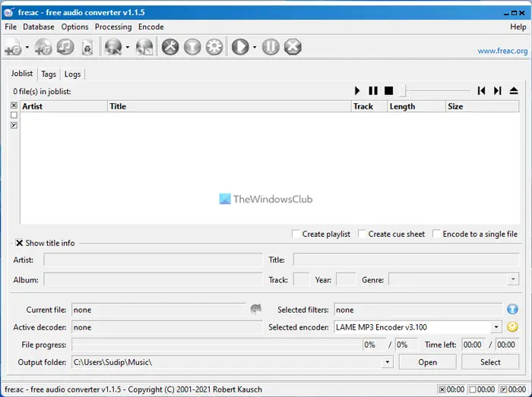Visit the www.freac.org link

pyautogui.click(x=502, y=51)
